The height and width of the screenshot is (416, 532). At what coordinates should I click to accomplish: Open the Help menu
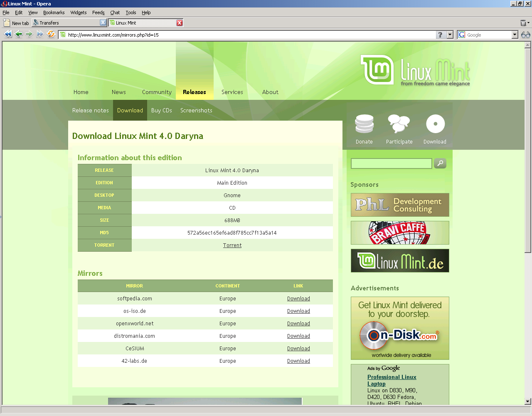tap(146, 12)
